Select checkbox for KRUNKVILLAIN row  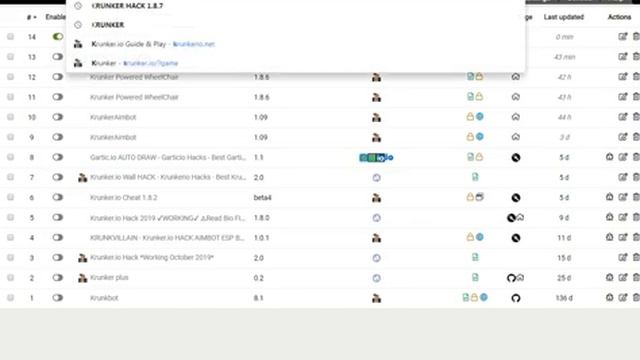click(10, 238)
